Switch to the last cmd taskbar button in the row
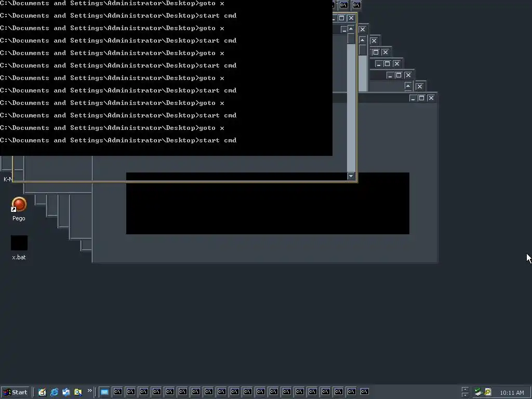532x399 pixels. click(364, 392)
